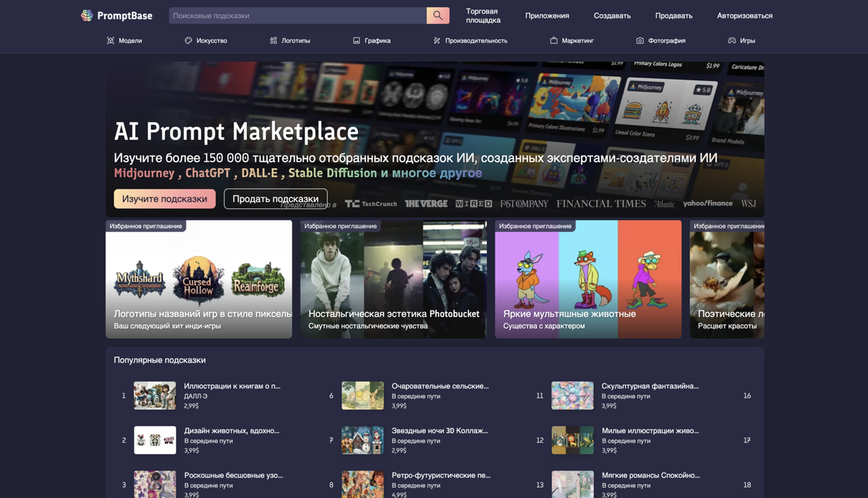This screenshot has height=498, width=868.
Task: Select the Фотография category tab
Action: point(660,41)
